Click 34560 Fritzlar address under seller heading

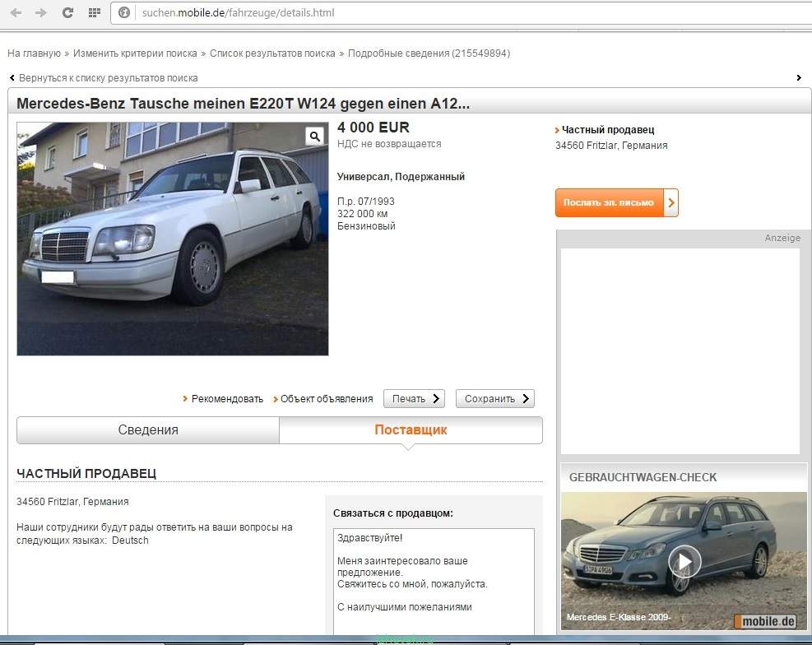point(72,502)
